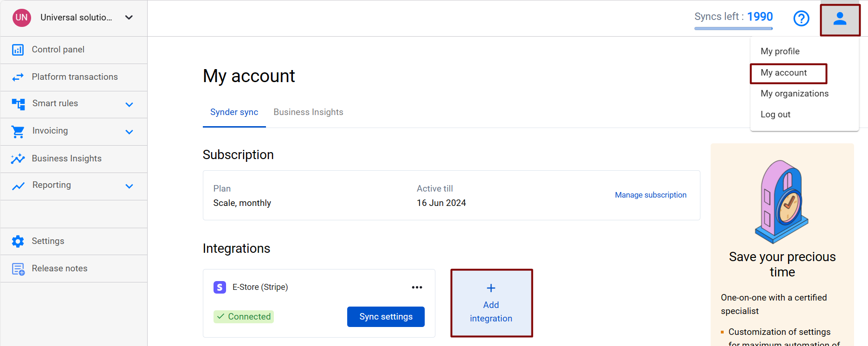Expand the organization switcher dropdown arrow
Image resolution: width=868 pixels, height=346 pixels.
[x=129, y=18]
